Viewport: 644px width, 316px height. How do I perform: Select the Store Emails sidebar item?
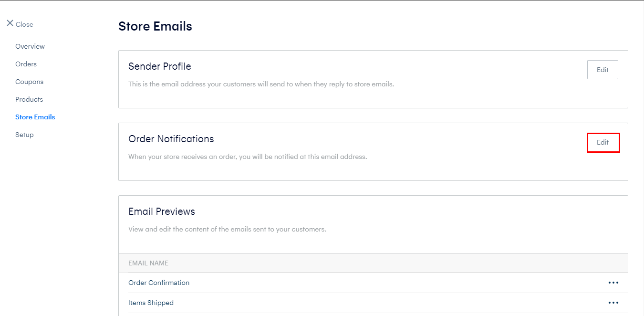[35, 117]
